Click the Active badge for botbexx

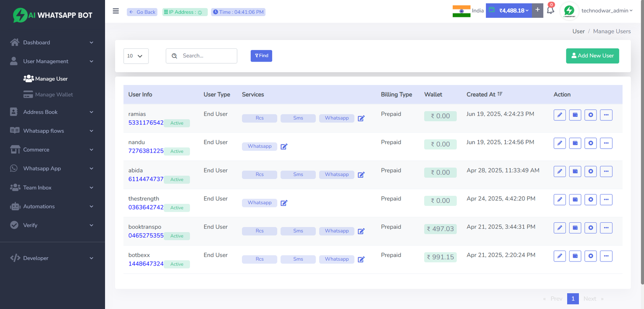177,264
